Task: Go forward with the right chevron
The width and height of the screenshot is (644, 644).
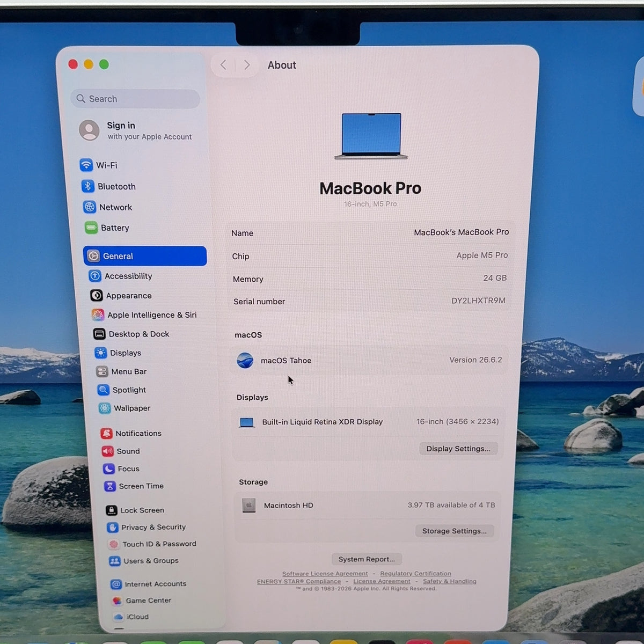Action: click(x=246, y=65)
